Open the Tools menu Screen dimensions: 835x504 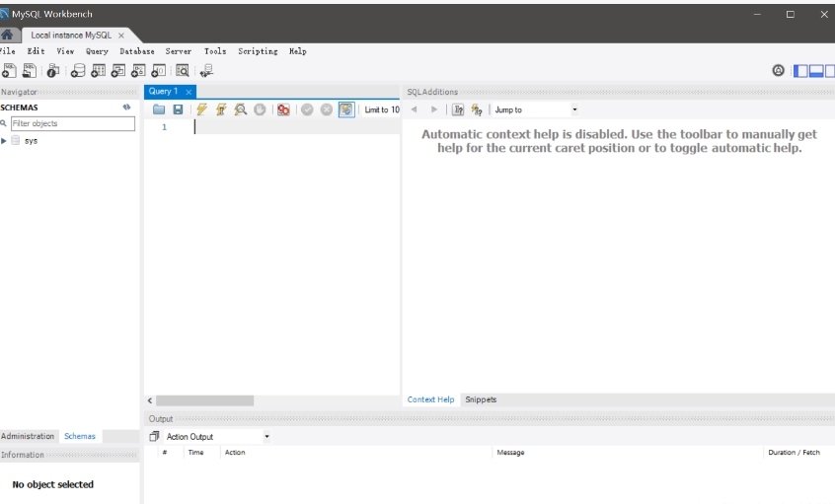click(x=215, y=51)
